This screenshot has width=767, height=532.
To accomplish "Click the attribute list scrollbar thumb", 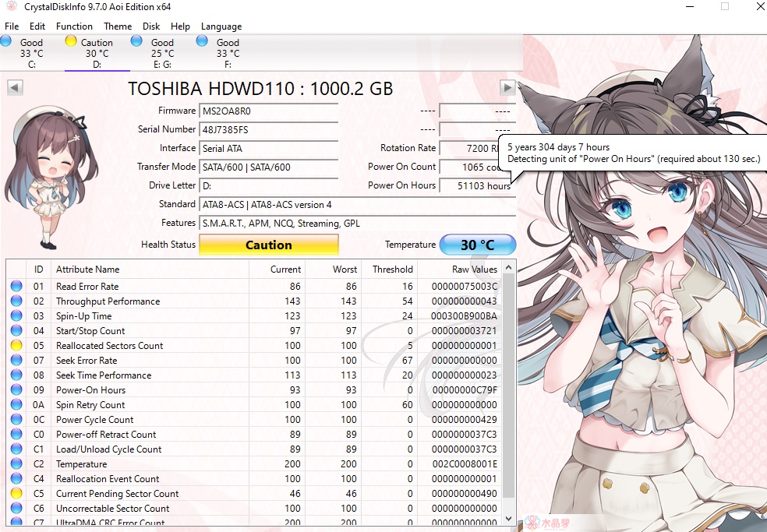I will 508,386.
